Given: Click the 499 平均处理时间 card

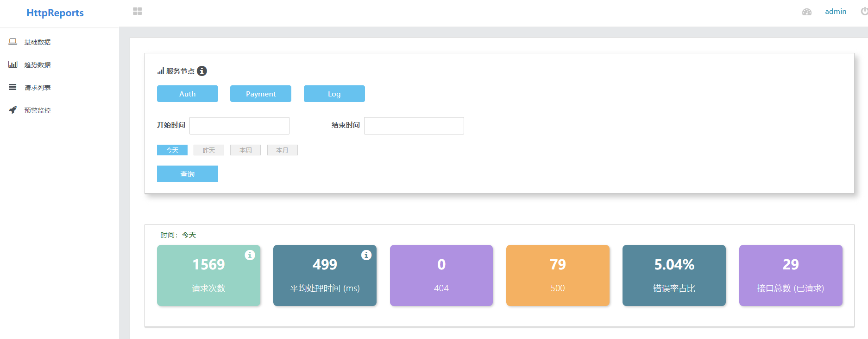Looking at the screenshot, I should click(x=325, y=275).
